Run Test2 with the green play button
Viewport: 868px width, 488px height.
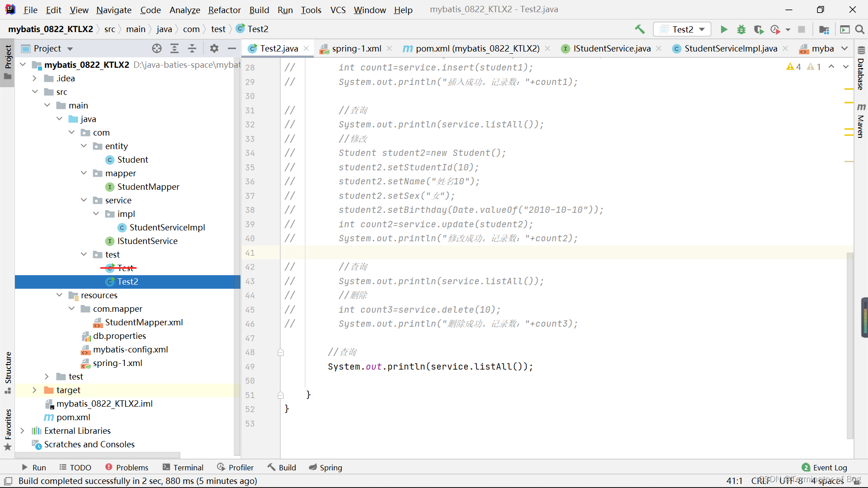(724, 29)
